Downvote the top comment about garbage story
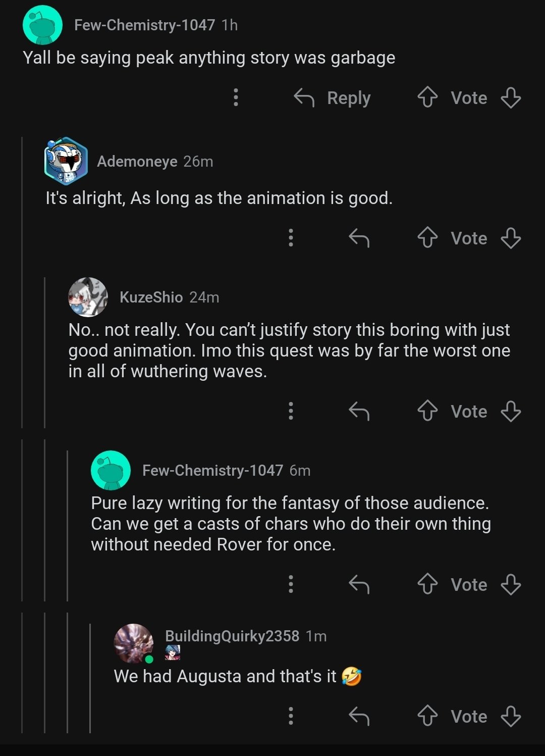 511,97
